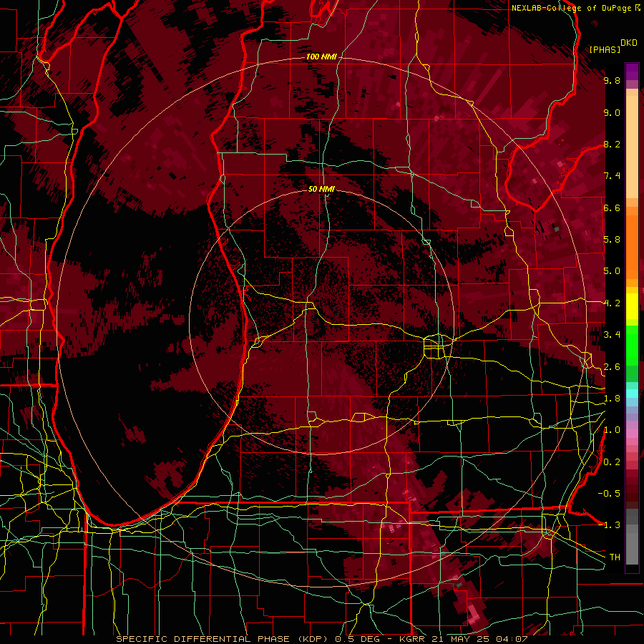This screenshot has width=644, height=644.
Task: Select the cyan band on the color scale
Action: click(x=632, y=394)
